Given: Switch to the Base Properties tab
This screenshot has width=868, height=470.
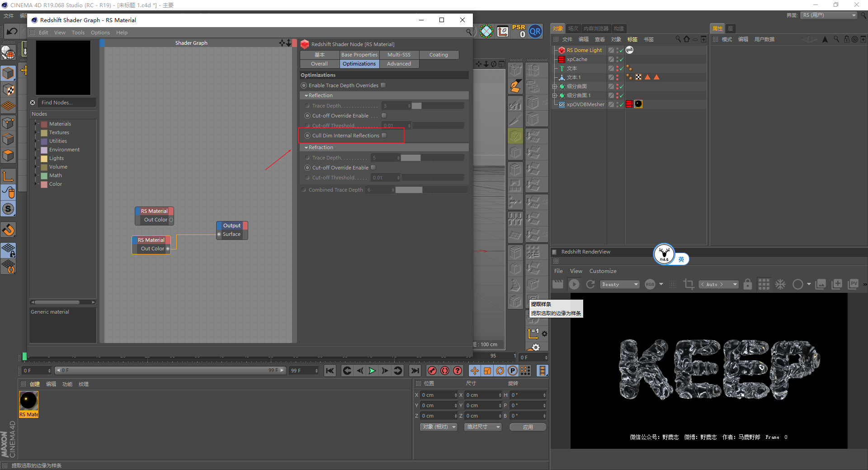Looking at the screenshot, I should 359,55.
